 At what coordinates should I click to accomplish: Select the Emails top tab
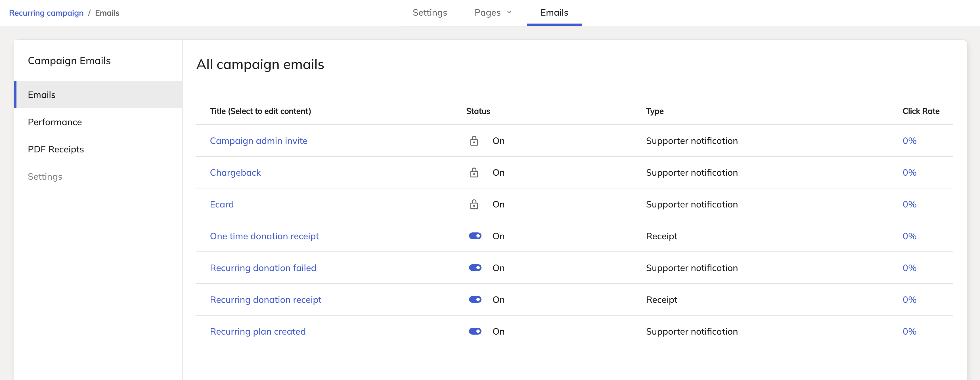point(554,12)
